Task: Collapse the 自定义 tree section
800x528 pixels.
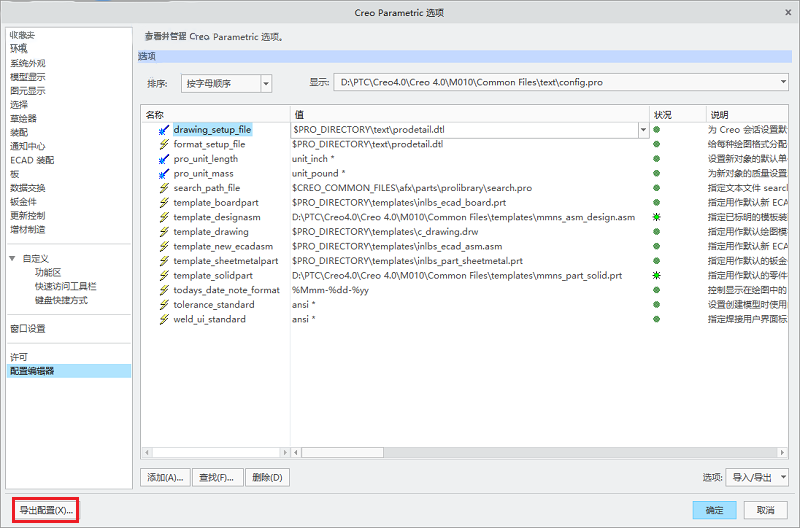Action: coord(13,258)
